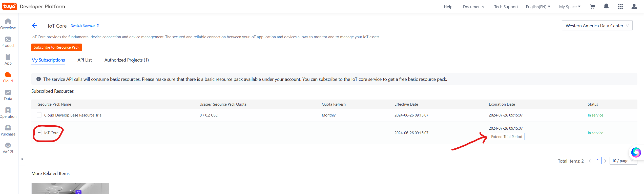Switch to Authorized Projects tab
This screenshot has height=194, width=644.
[x=127, y=60]
